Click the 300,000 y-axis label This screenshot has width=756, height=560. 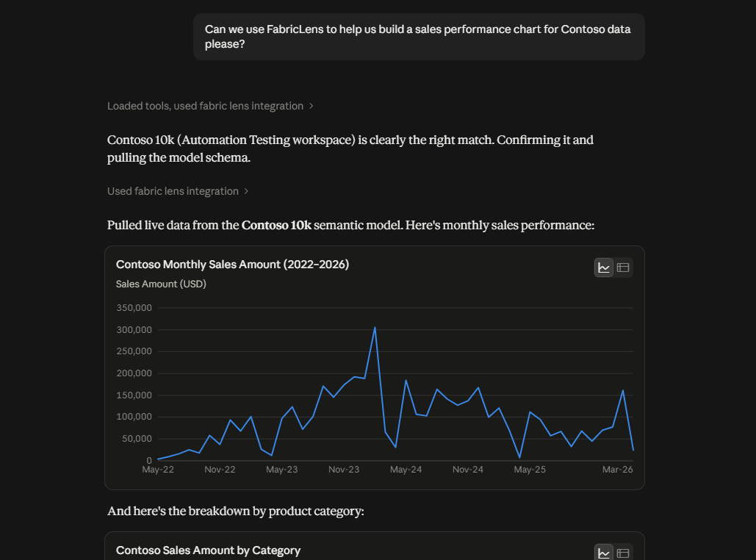tap(134, 330)
